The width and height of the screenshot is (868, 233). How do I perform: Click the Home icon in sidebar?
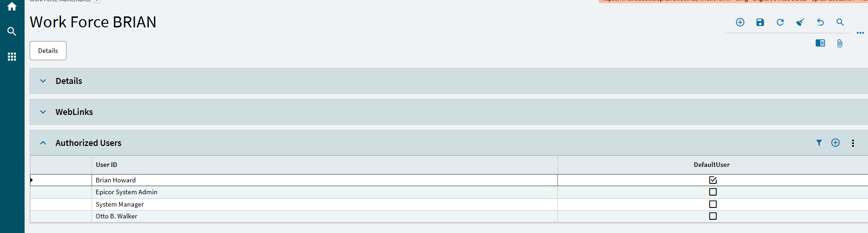pyautogui.click(x=12, y=6)
